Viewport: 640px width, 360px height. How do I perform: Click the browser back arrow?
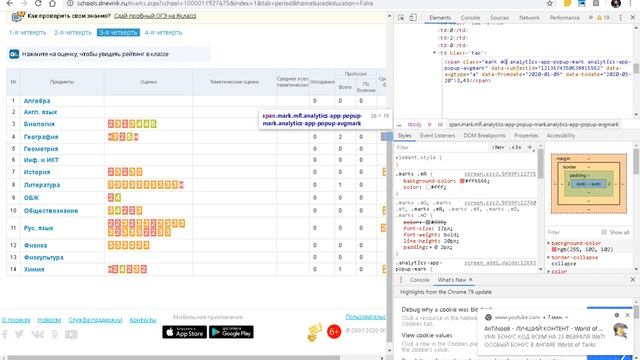10,3
